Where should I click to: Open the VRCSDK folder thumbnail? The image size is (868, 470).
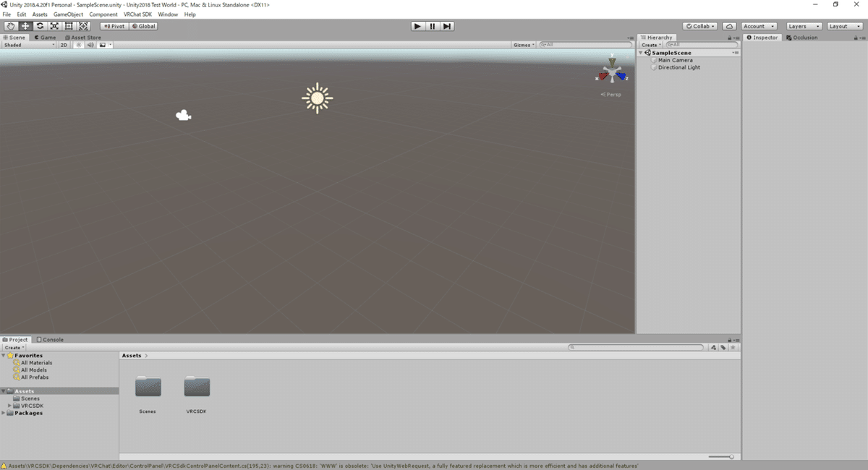(x=197, y=386)
